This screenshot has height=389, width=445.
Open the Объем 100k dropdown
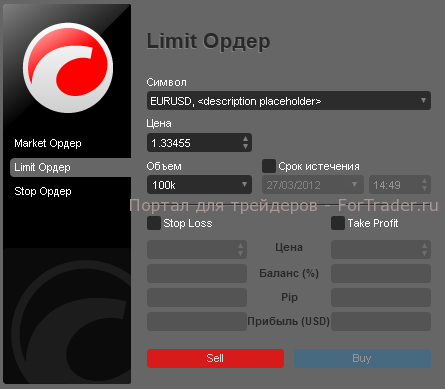click(199, 185)
